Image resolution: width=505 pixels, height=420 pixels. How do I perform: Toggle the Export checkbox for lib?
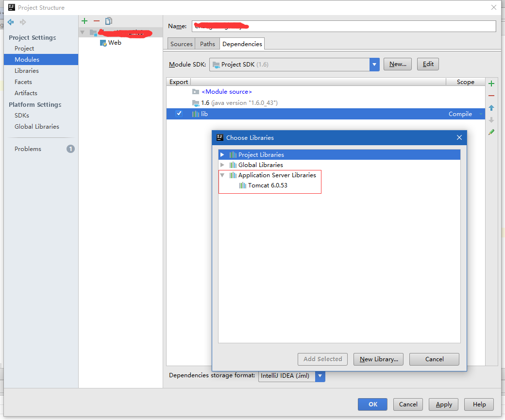point(179,114)
